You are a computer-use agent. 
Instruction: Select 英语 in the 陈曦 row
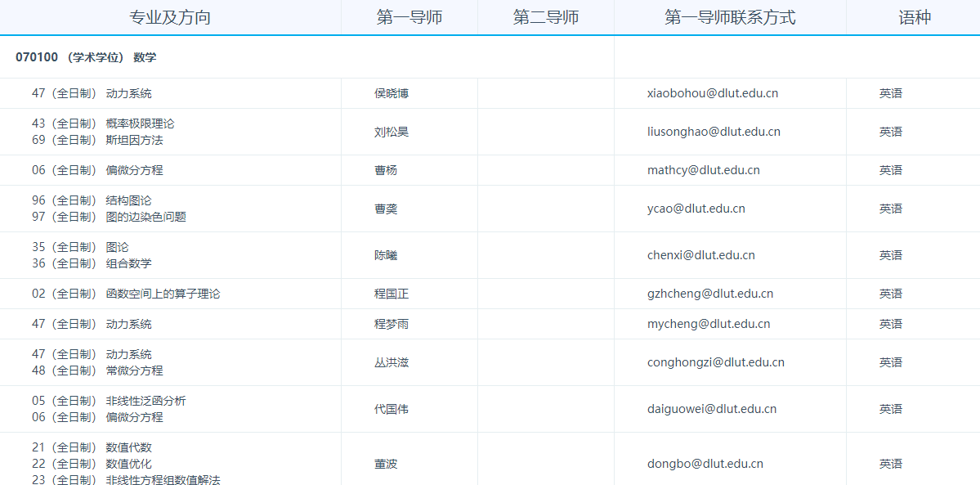[x=891, y=255]
